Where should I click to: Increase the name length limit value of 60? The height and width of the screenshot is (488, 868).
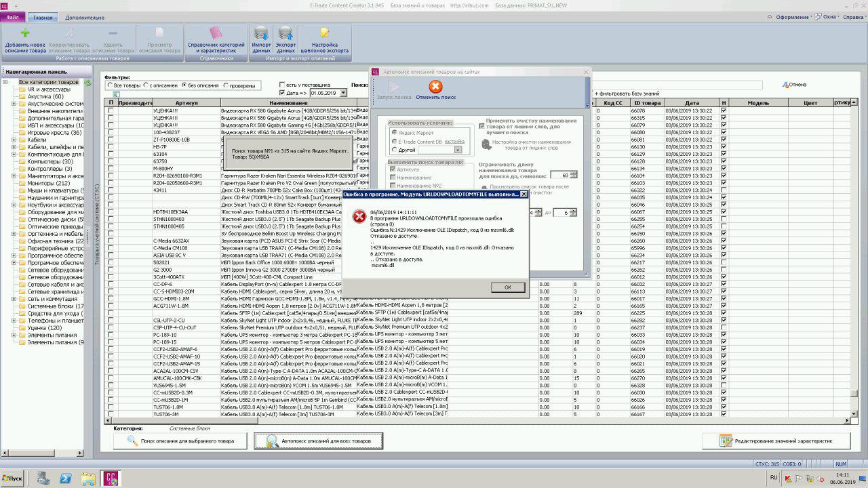574,173
